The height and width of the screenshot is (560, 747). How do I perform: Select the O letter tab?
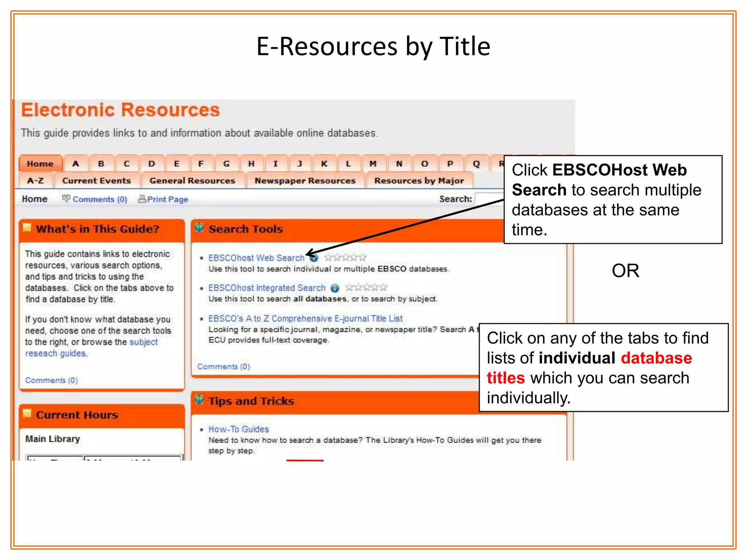click(x=425, y=164)
